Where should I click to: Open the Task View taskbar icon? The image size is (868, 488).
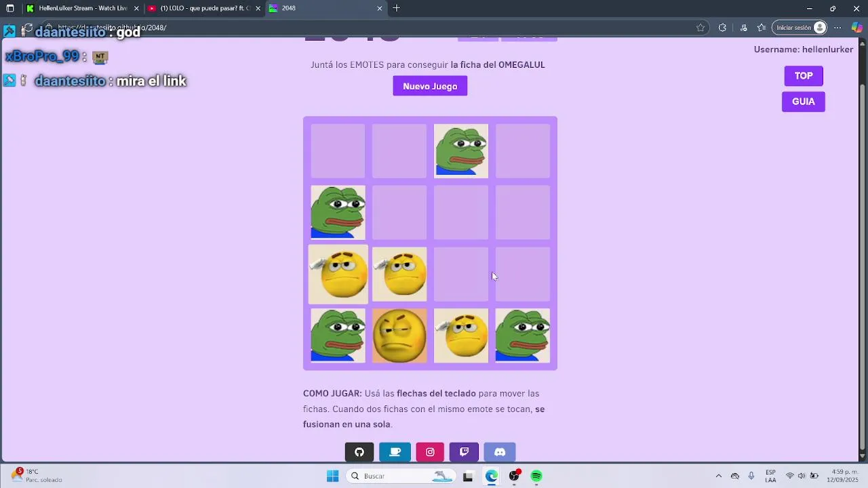click(x=468, y=476)
